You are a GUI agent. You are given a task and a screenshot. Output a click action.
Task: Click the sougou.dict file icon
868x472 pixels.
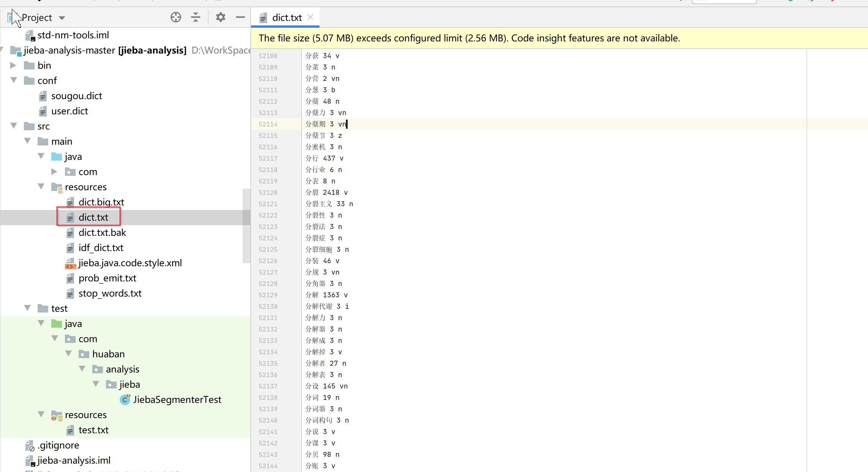click(43, 96)
